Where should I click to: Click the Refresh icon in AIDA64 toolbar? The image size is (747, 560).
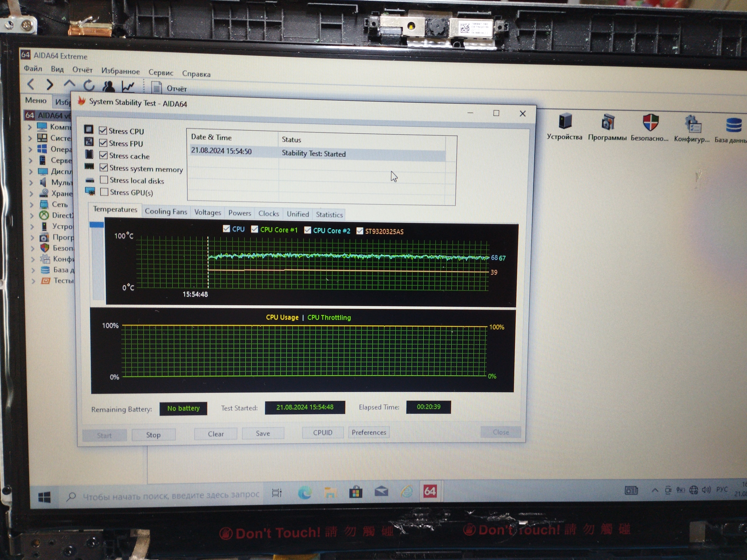[x=89, y=85]
